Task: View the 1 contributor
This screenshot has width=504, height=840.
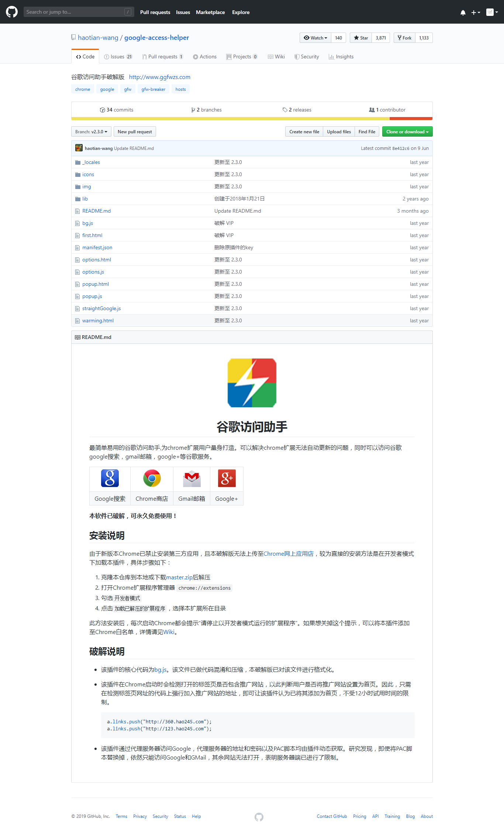Action: (387, 110)
